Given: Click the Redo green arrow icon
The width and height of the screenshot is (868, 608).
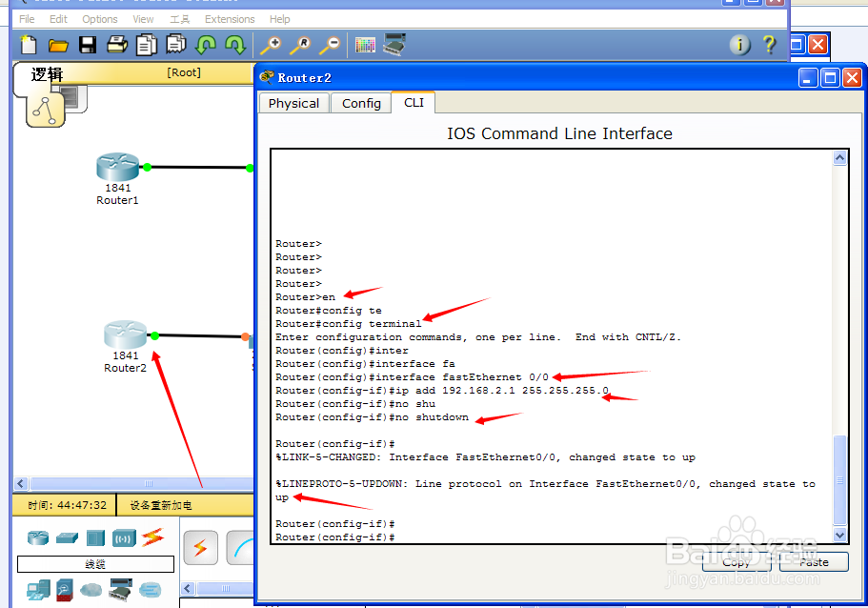Looking at the screenshot, I should pyautogui.click(x=235, y=45).
